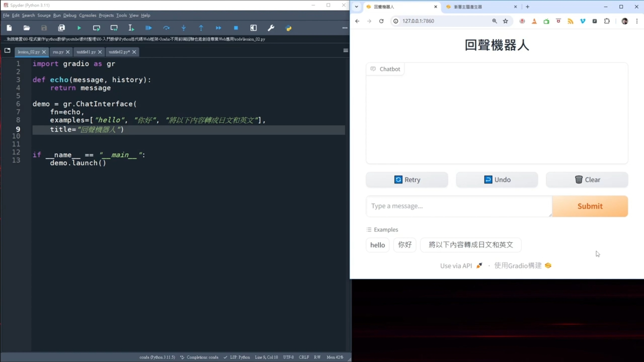The image size is (644, 362).
Task: Open the Debug menu in Spyder
Action: (x=70, y=15)
